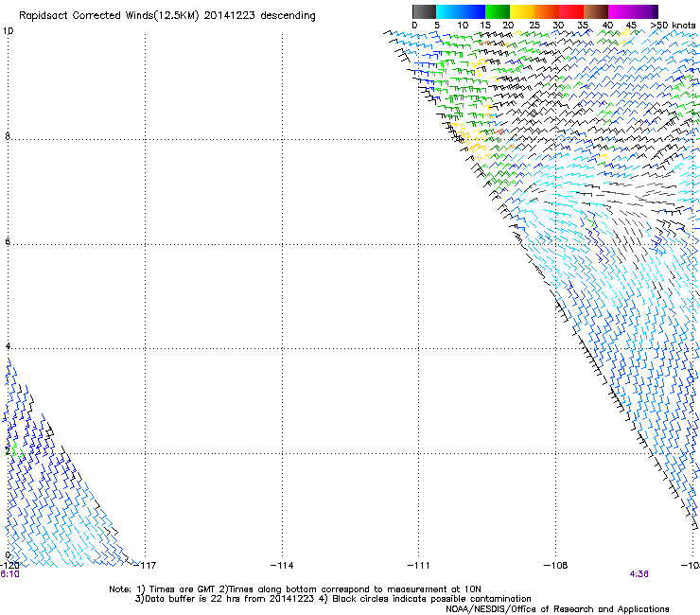Click the '>50 knots' legend label

pyautogui.click(x=673, y=26)
